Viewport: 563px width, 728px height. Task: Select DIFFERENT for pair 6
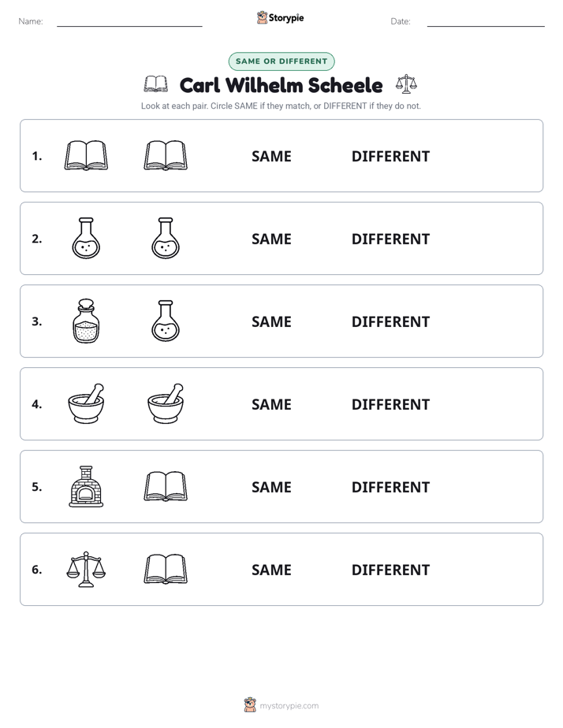click(390, 570)
